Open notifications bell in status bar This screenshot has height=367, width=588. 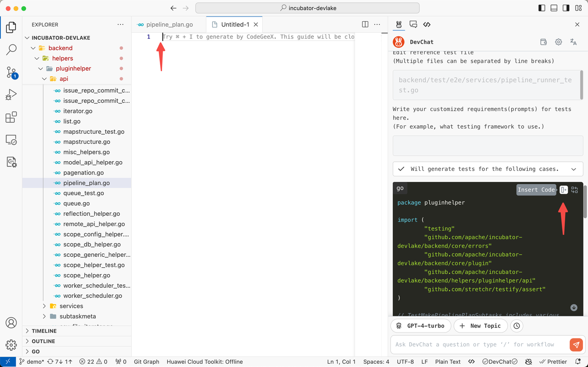577,361
